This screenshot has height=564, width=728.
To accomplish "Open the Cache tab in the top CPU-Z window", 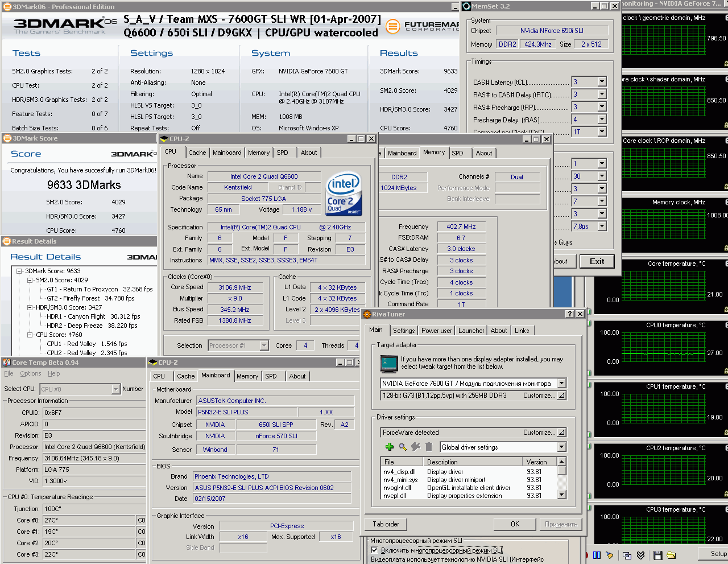I will pos(197,153).
